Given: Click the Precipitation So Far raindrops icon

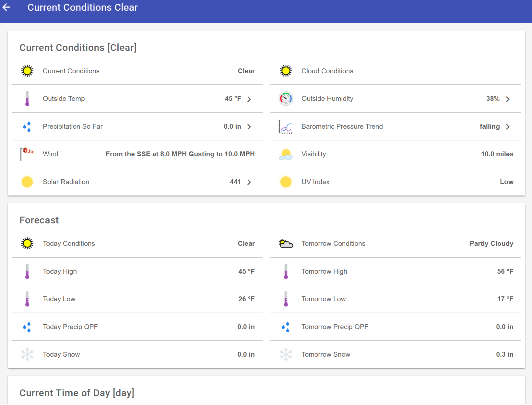Looking at the screenshot, I should pyautogui.click(x=27, y=126).
